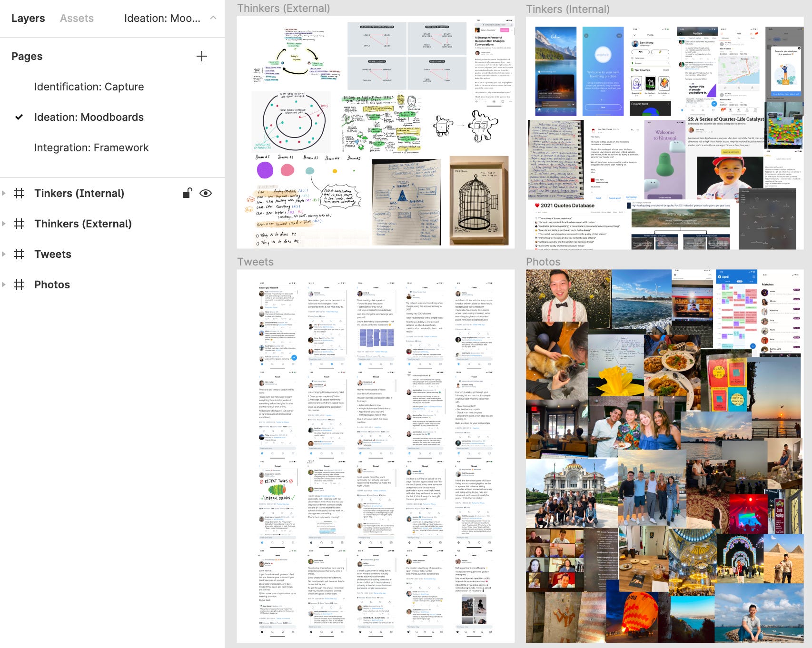Viewport: 812px width, 648px height.
Task: Hide the Tinkers (Internal) layer
Action: [206, 193]
